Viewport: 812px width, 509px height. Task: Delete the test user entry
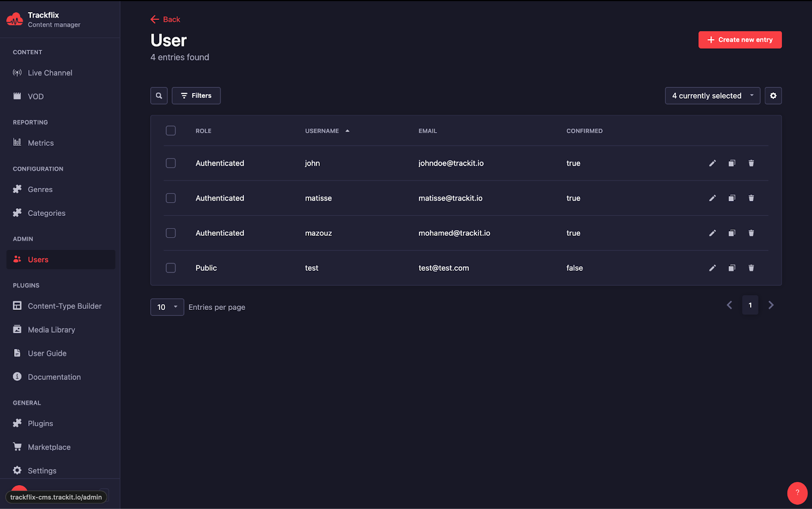(x=751, y=268)
